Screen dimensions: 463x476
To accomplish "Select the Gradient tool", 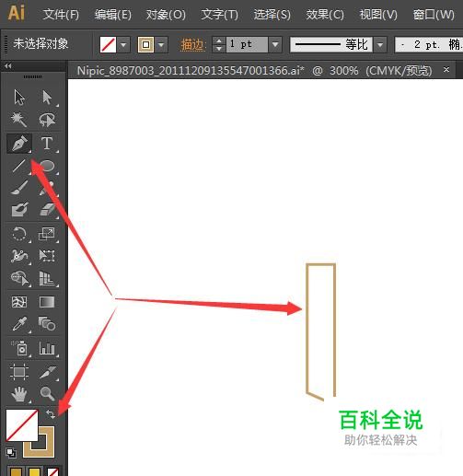I will point(47,302).
